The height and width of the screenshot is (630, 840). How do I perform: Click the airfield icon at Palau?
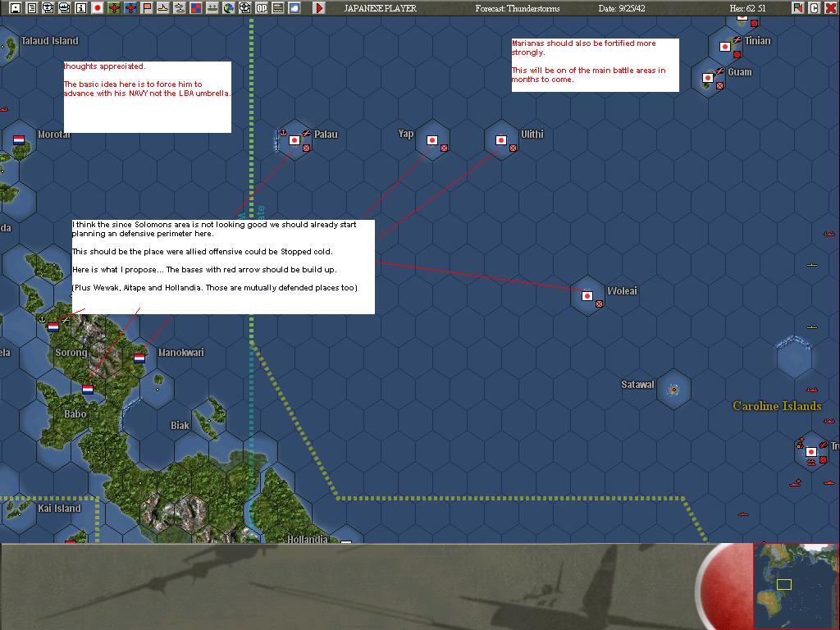[307, 133]
